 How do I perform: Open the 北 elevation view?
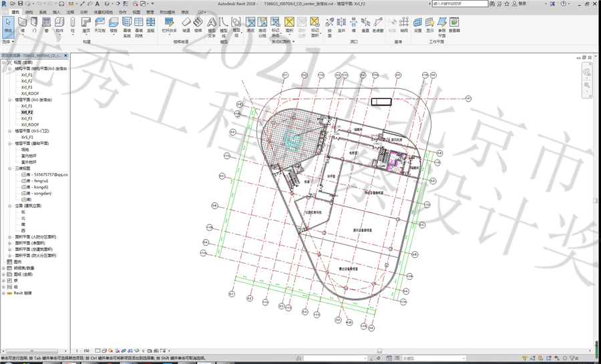[23, 218]
